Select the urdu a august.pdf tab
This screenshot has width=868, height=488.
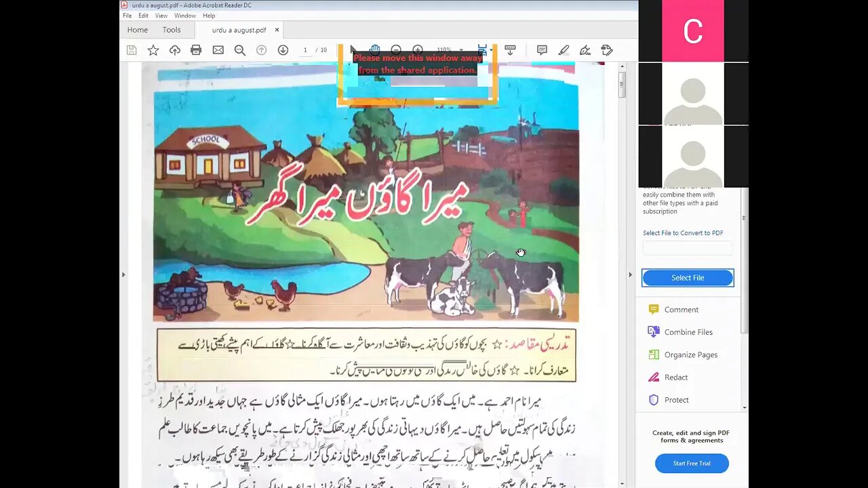239,30
